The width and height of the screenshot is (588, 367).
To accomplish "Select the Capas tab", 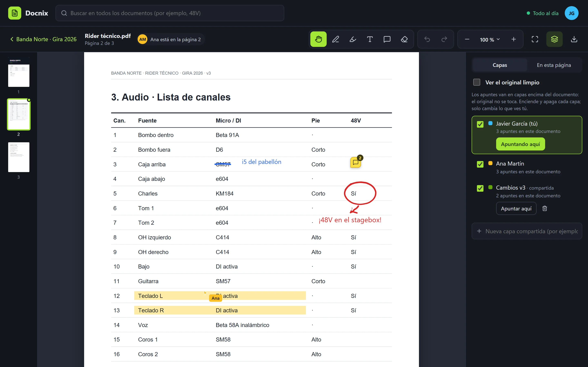I will (500, 65).
